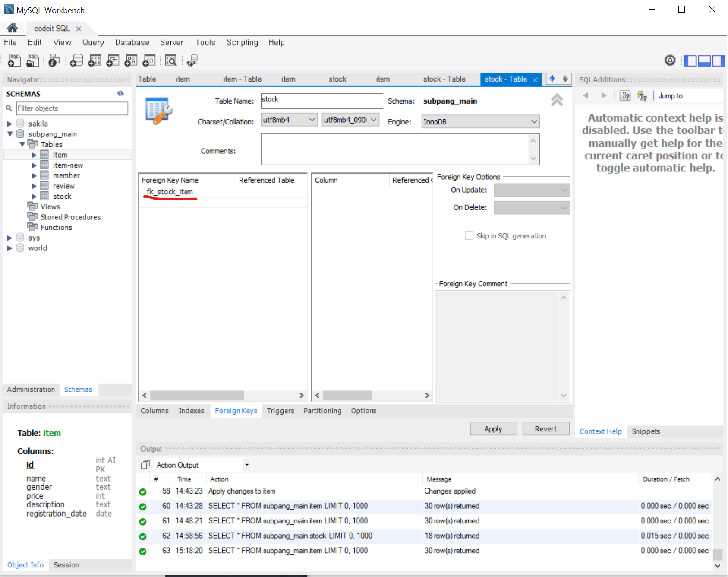
Task: Enable Skip in SQL generation checkbox
Action: pyautogui.click(x=469, y=236)
